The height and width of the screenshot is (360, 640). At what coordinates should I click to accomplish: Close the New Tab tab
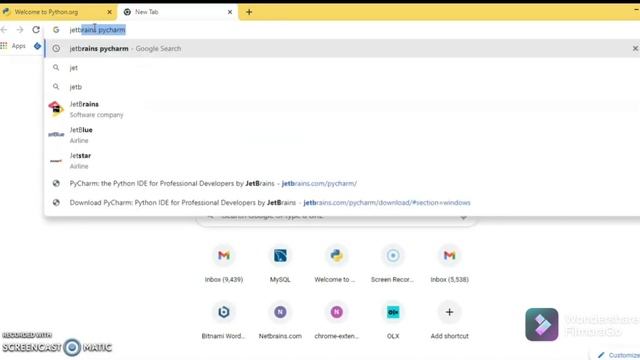coord(230,12)
